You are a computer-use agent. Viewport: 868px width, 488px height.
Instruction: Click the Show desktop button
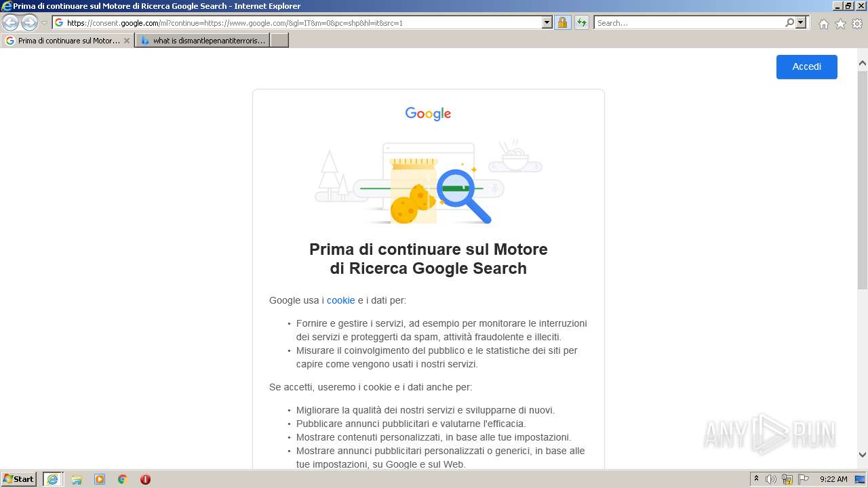click(x=861, y=479)
